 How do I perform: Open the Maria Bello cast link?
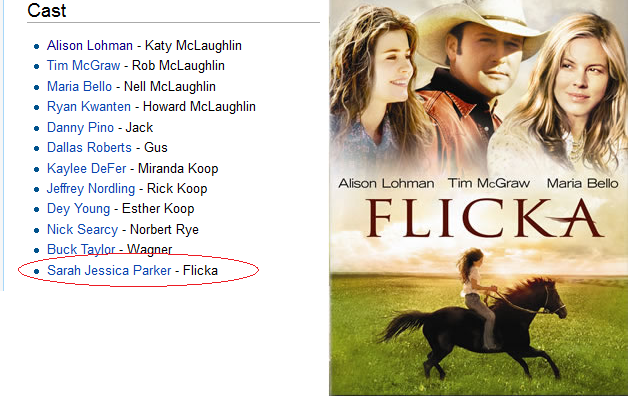[79, 87]
